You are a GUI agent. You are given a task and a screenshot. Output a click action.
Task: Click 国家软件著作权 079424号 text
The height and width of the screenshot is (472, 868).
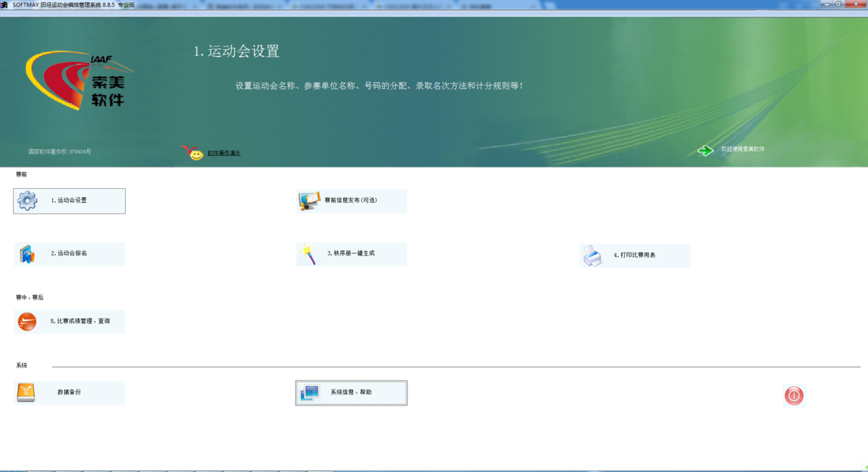pos(60,152)
